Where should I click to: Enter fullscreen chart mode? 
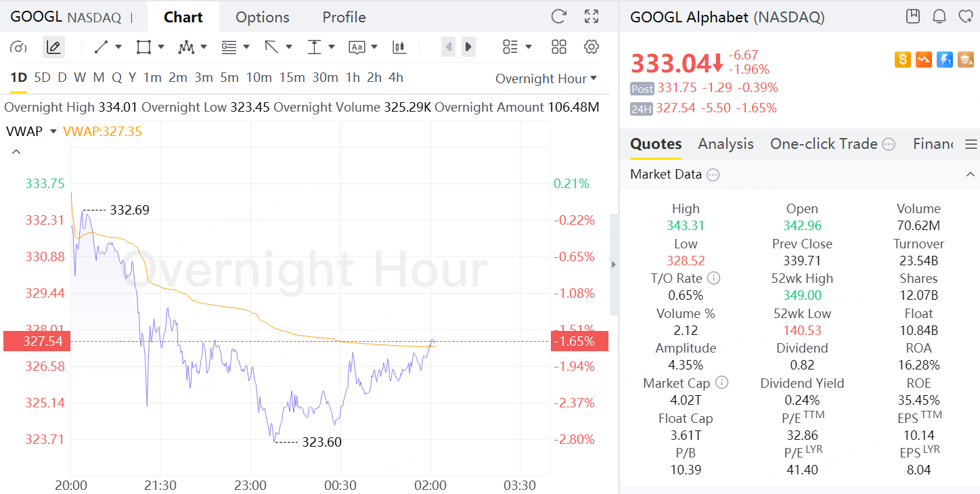[x=592, y=17]
